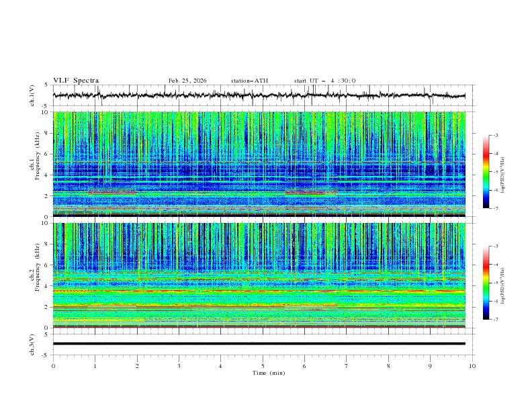The width and height of the screenshot is (532, 411).
Task: Click the "station=ATH" header label
Action: pyautogui.click(x=249, y=81)
